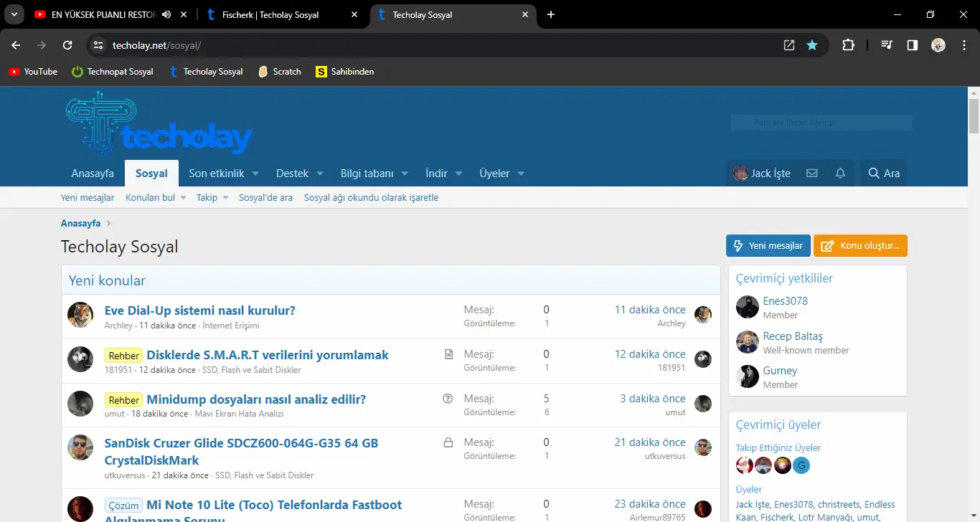Click the Rehber tag on Minidump thread

pyautogui.click(x=124, y=400)
